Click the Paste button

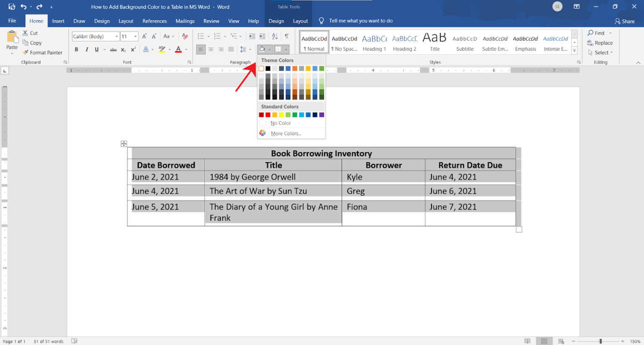pyautogui.click(x=12, y=42)
